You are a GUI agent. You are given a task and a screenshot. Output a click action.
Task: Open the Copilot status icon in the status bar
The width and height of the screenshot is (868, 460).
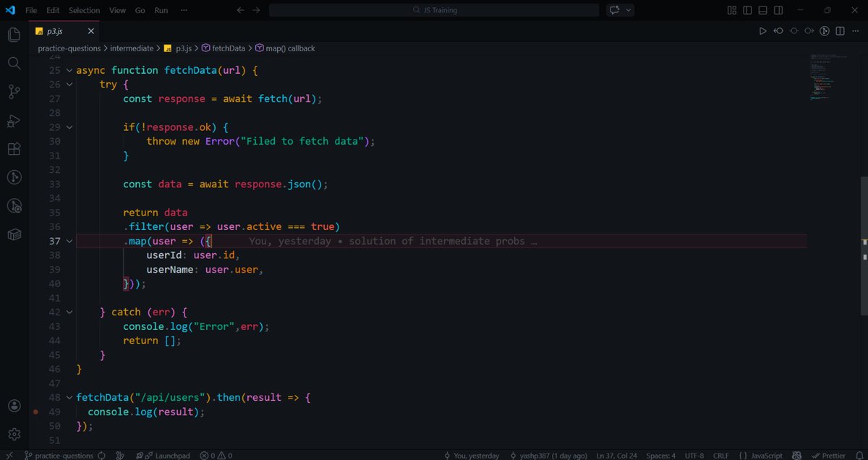click(796, 456)
